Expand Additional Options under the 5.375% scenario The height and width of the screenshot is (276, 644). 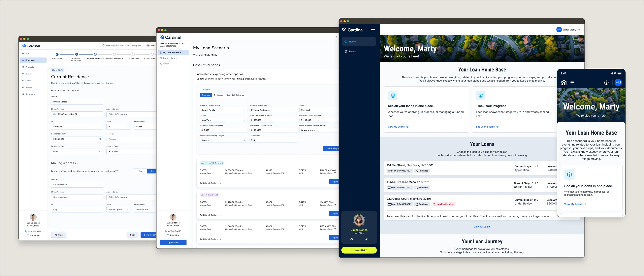(211, 183)
